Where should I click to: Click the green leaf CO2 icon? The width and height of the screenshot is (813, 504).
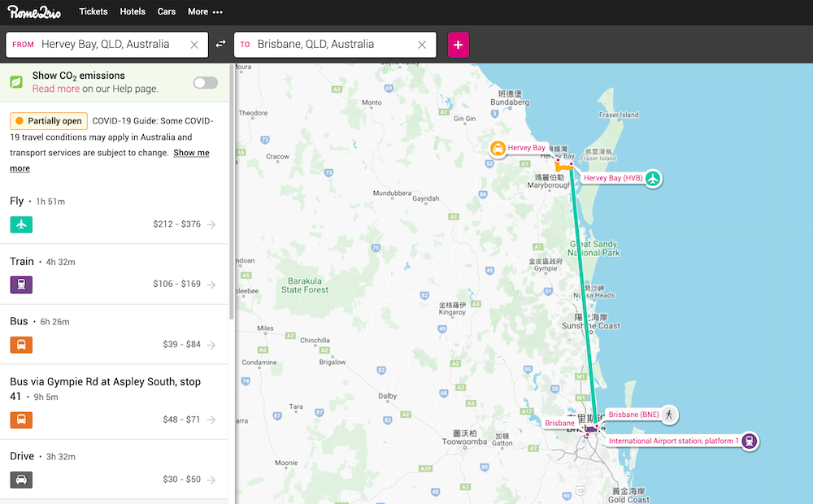pos(16,82)
